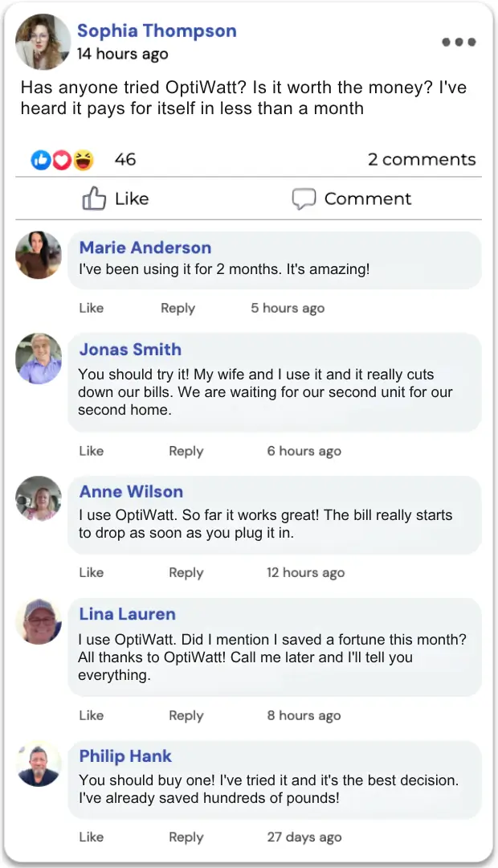The image size is (498, 868).
Task: Click Lina Lauren's name link
Action: coord(127,614)
